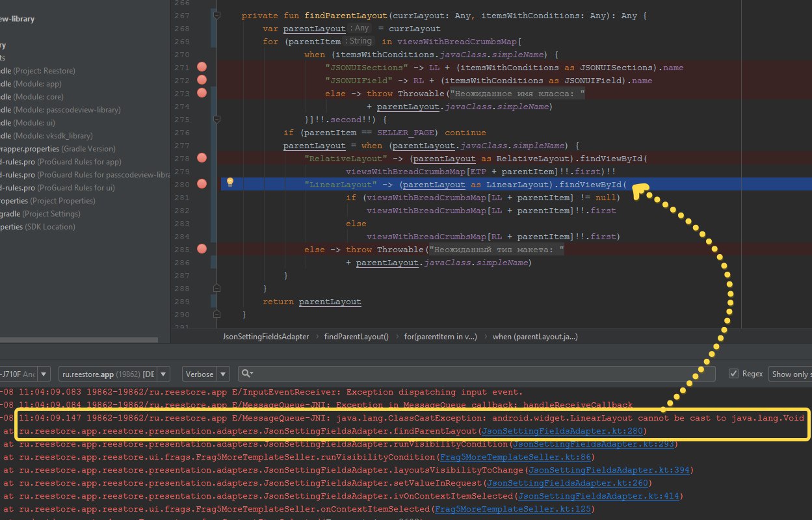
Task: Click '"JSONUISections"' string on line 271
Action: click(367, 68)
